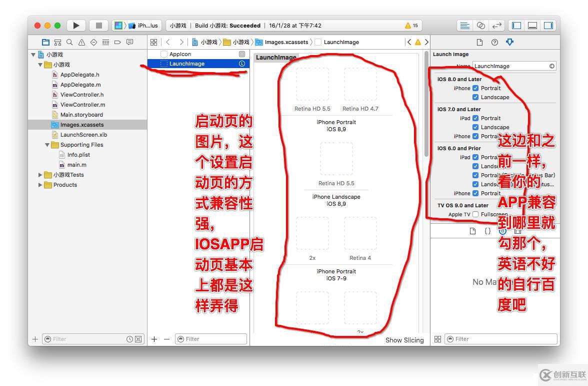Stop the running build

click(99, 26)
